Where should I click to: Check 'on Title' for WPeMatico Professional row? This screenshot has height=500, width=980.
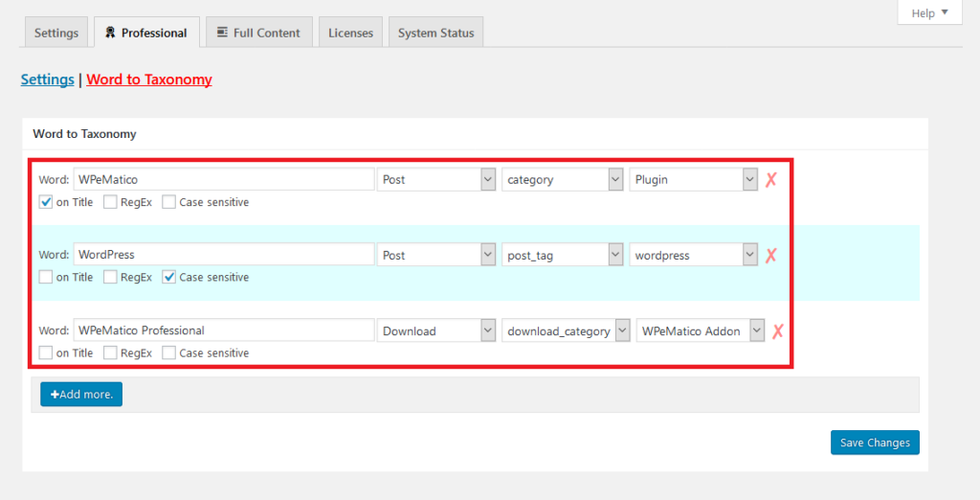46,352
